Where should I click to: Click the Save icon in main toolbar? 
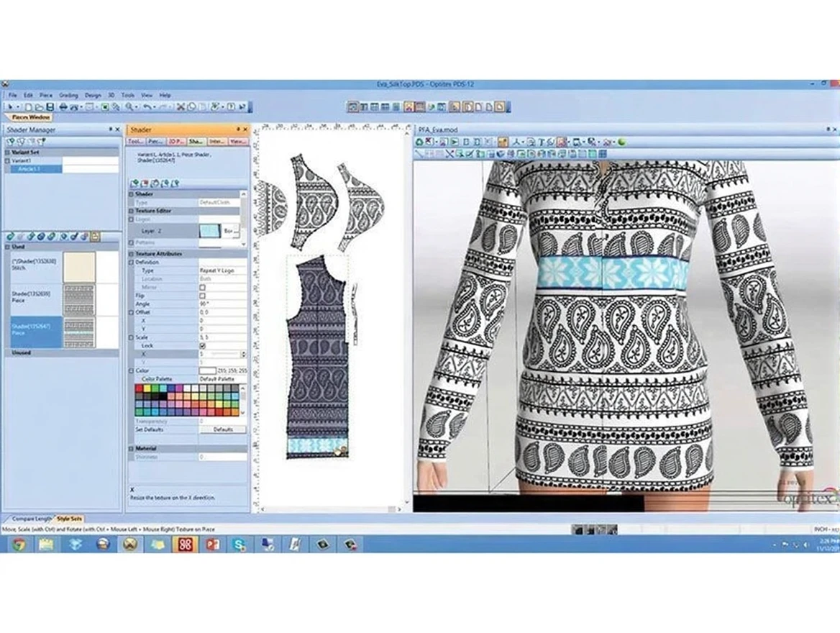(50, 106)
